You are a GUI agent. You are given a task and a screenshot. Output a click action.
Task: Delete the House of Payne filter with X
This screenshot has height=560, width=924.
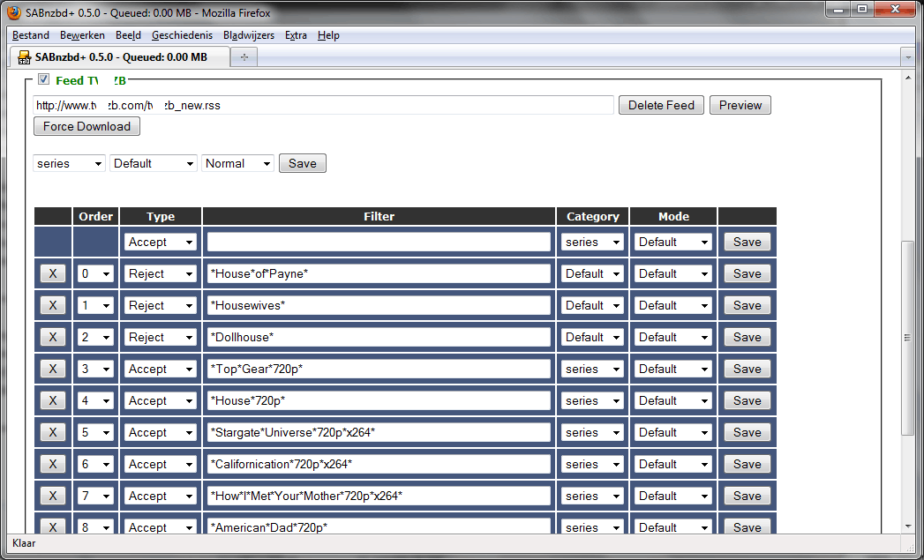pyautogui.click(x=52, y=273)
